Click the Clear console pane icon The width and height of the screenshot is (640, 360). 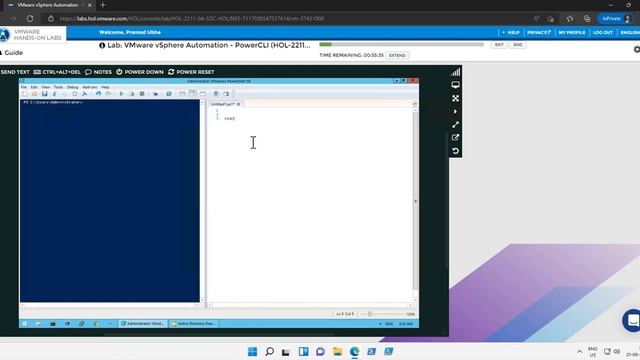[84, 94]
